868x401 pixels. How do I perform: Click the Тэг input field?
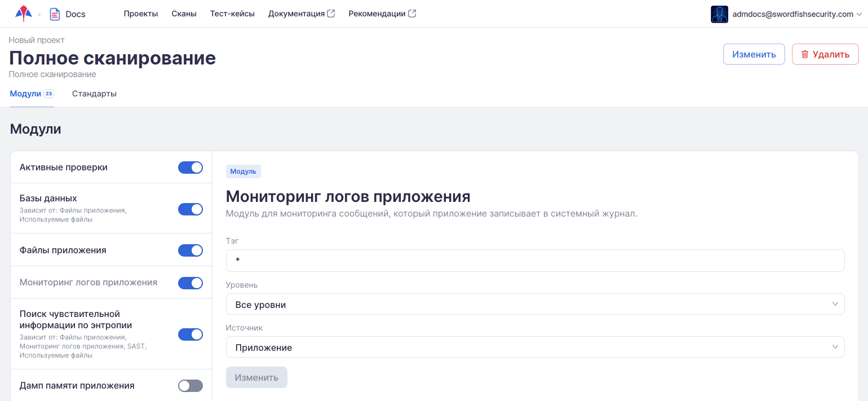[x=535, y=261]
